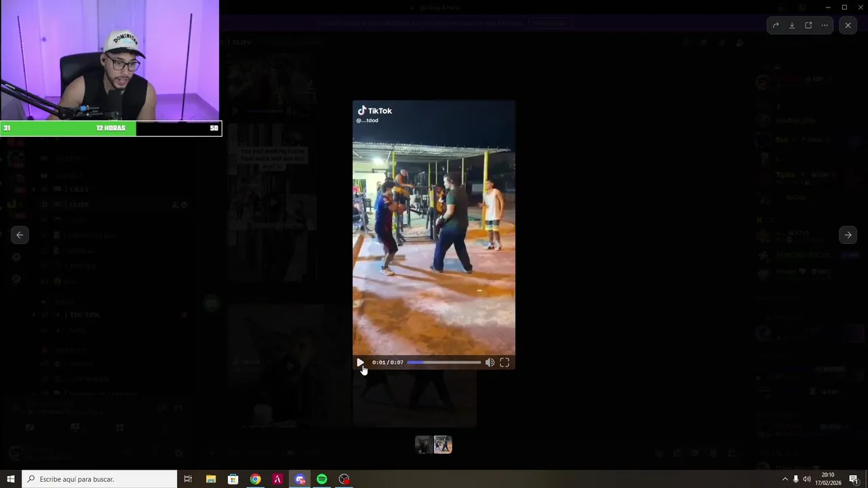
Task: Click the 'Escribe aquí para buscar' search box
Action: [100, 479]
